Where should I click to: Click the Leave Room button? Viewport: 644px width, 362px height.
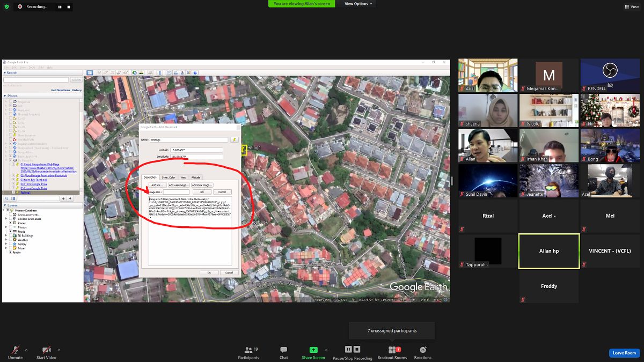pos(624,353)
